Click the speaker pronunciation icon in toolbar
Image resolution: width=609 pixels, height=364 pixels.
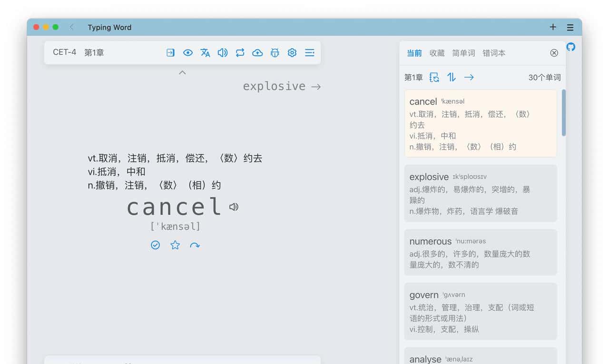(x=222, y=52)
